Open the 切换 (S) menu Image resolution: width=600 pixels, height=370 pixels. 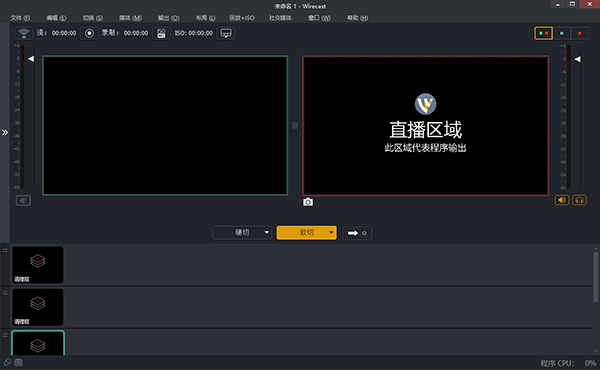click(x=93, y=18)
